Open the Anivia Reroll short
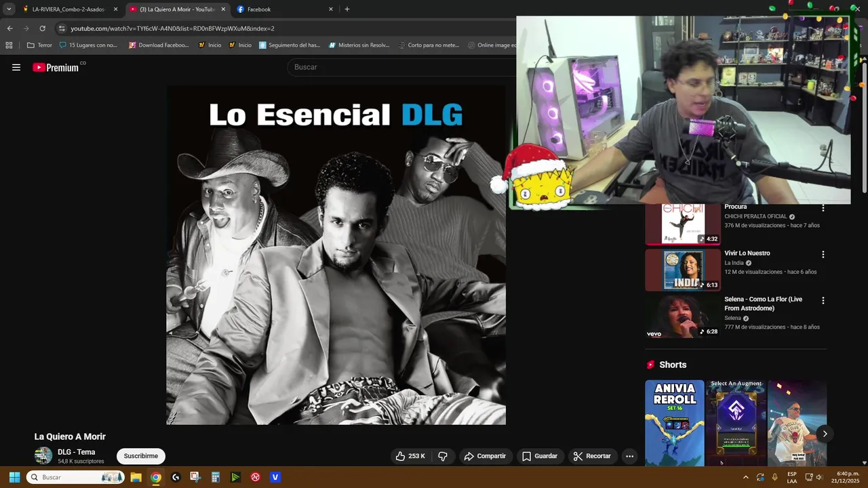 674,423
